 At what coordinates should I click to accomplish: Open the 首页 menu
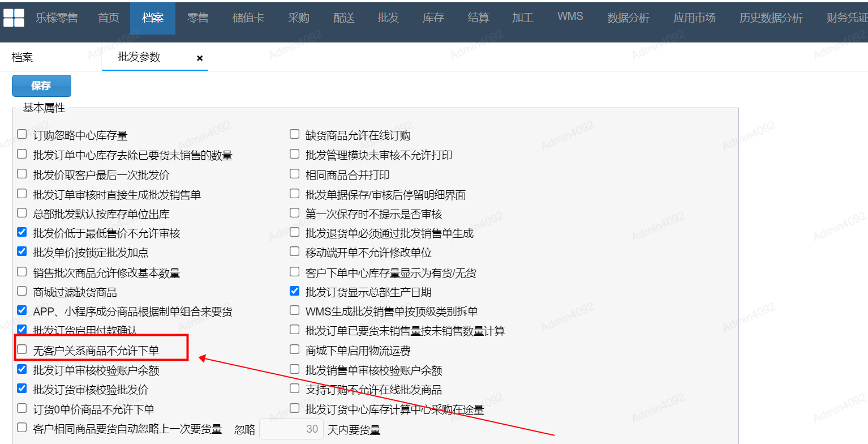click(x=109, y=18)
